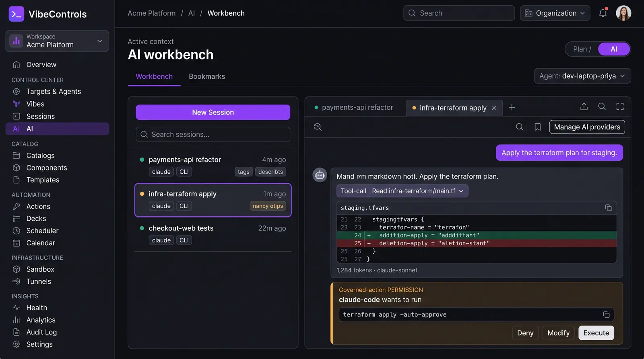
Task: Open Calendar icon in sidebar
Action: point(17,243)
